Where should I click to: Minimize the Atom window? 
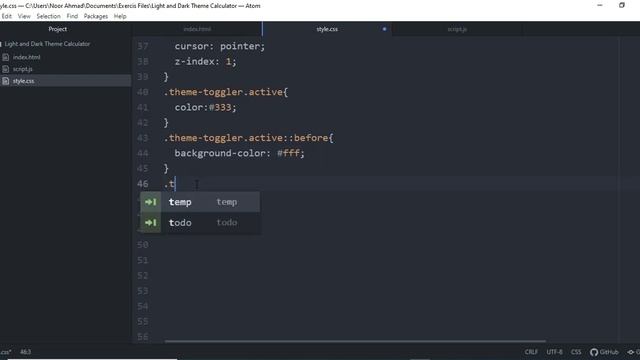tap(600, 5)
